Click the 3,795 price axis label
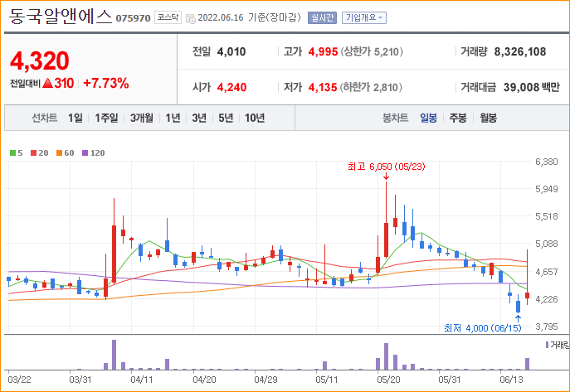The image size is (570, 392). [x=547, y=327]
